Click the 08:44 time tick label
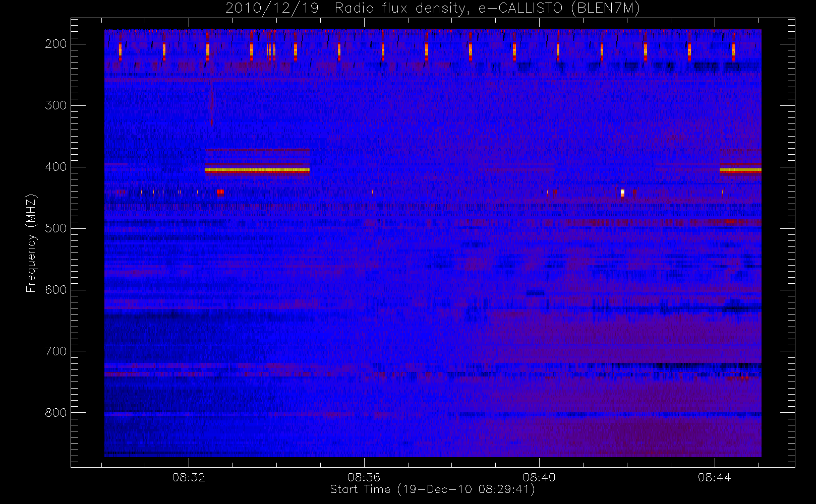The width and height of the screenshot is (816, 504). 715,477
